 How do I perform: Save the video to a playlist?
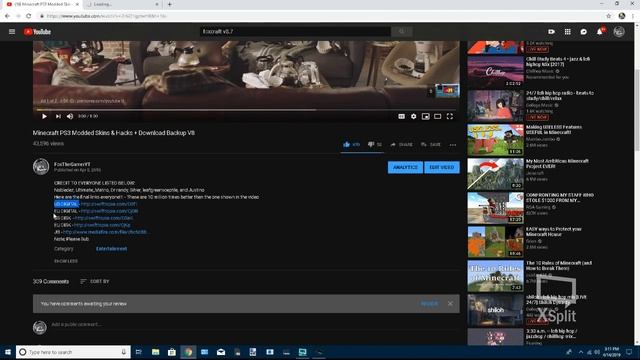coord(431,144)
